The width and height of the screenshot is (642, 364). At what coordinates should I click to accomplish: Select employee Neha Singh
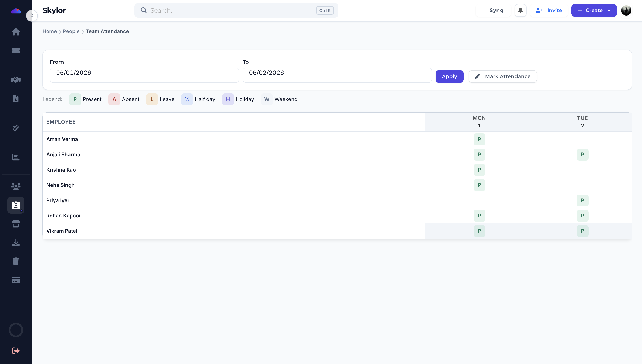[60, 185]
